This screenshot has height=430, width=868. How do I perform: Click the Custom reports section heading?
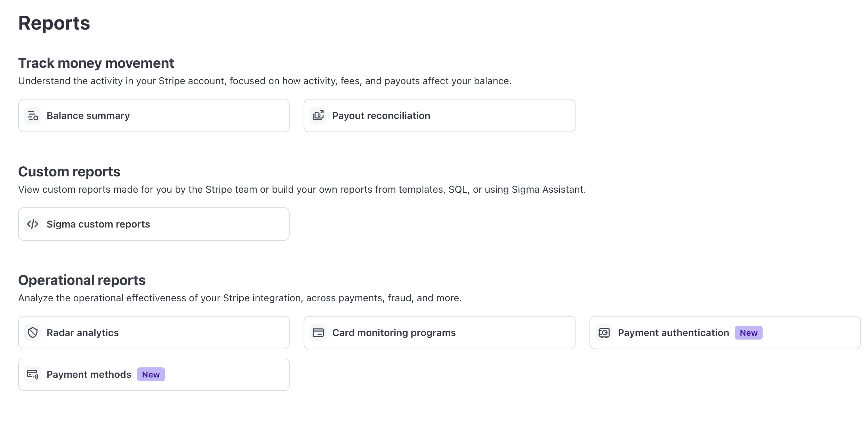coord(69,172)
